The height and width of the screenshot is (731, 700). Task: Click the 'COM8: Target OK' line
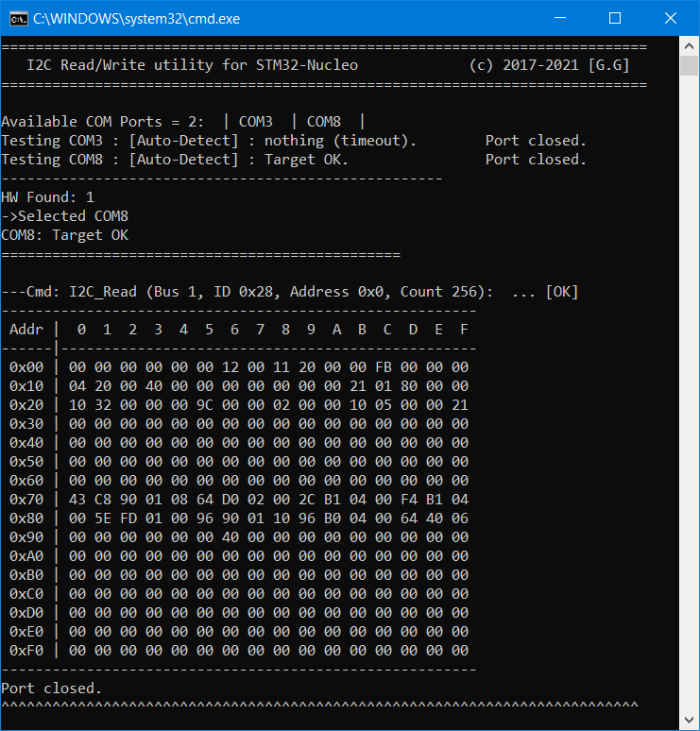point(65,235)
